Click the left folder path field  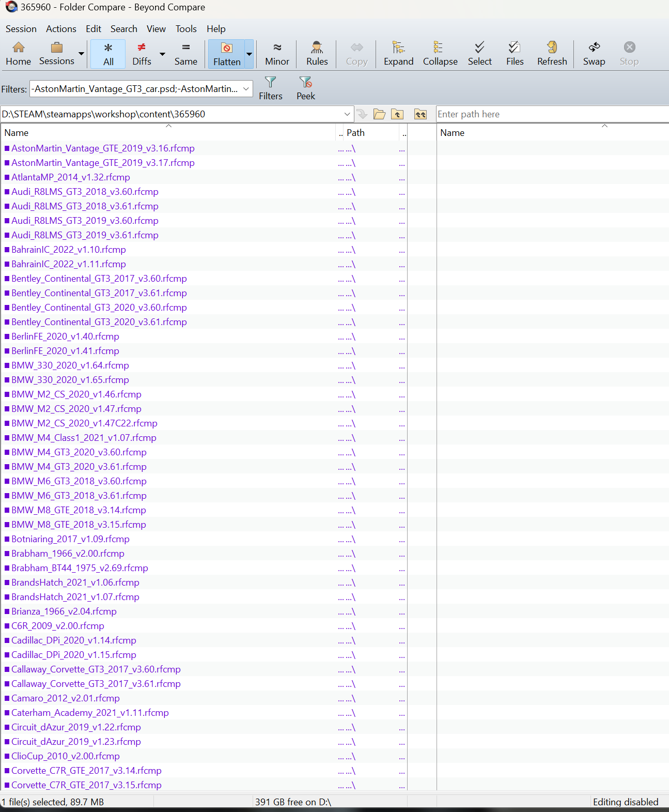click(170, 114)
